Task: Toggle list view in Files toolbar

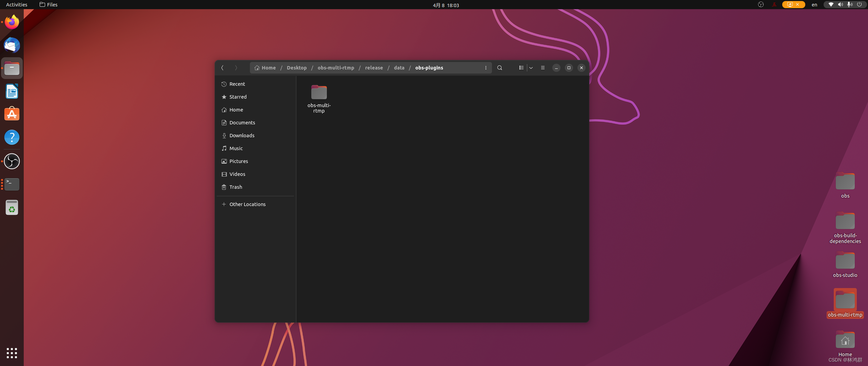Action: pos(521,68)
